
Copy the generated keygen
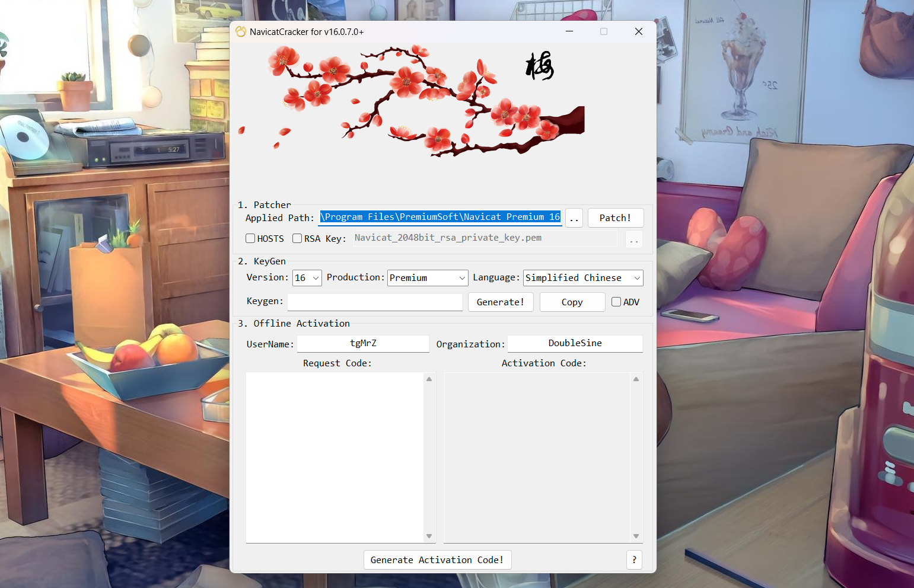[x=572, y=302]
